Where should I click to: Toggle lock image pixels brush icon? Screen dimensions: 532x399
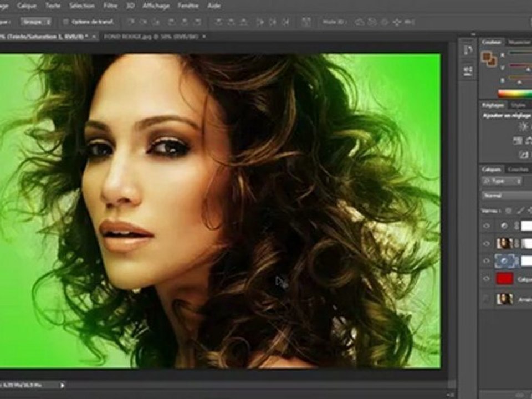click(x=520, y=211)
